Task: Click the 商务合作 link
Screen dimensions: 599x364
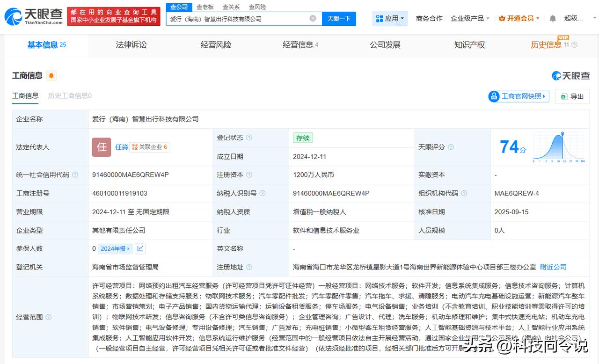Action: click(429, 18)
